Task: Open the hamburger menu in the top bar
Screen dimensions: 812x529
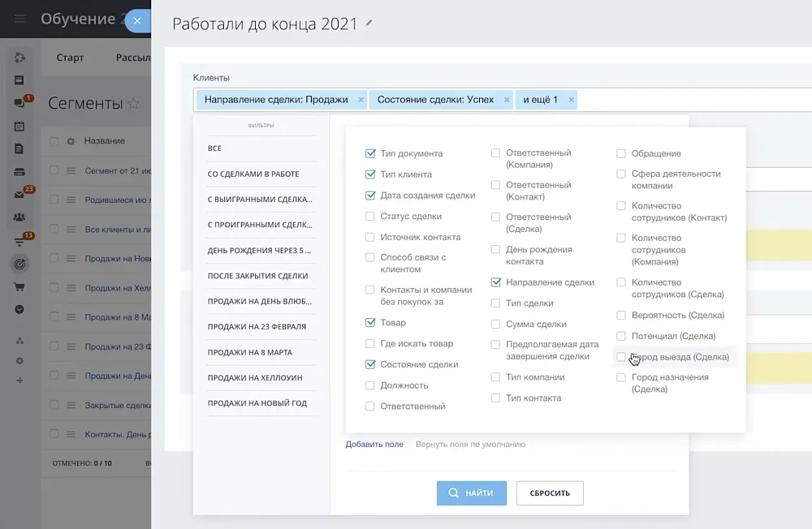Action: click(19, 19)
